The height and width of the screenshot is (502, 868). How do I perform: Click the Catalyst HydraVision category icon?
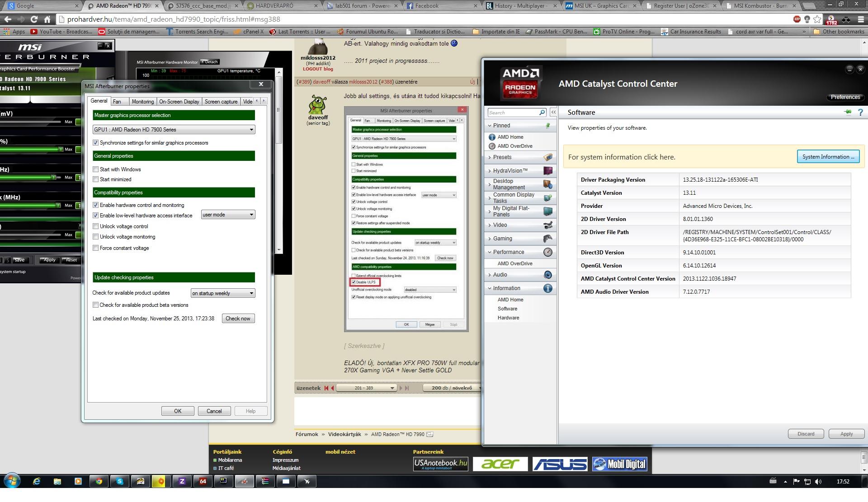point(547,171)
